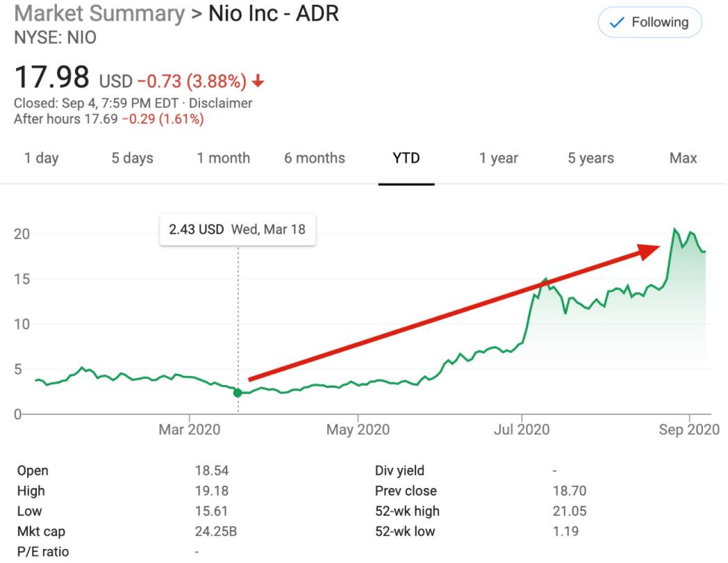Viewport: 728px width, 563px height.
Task: View the 1 year chart tab
Action: pyautogui.click(x=498, y=158)
